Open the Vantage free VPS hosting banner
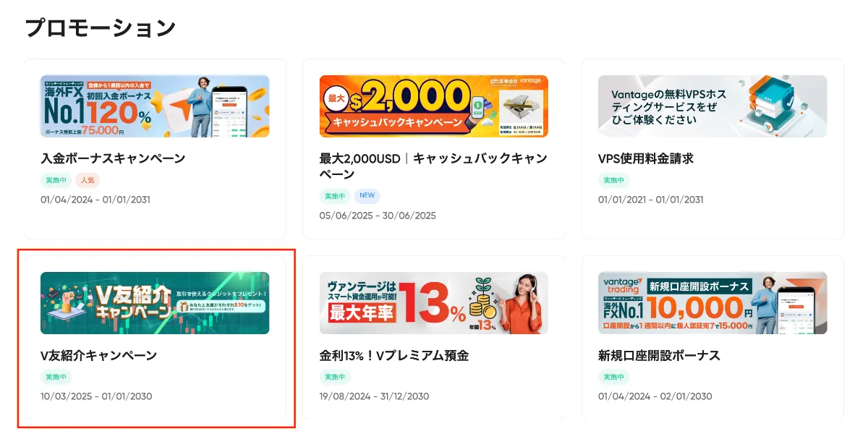The height and width of the screenshot is (434, 868). 712,106
